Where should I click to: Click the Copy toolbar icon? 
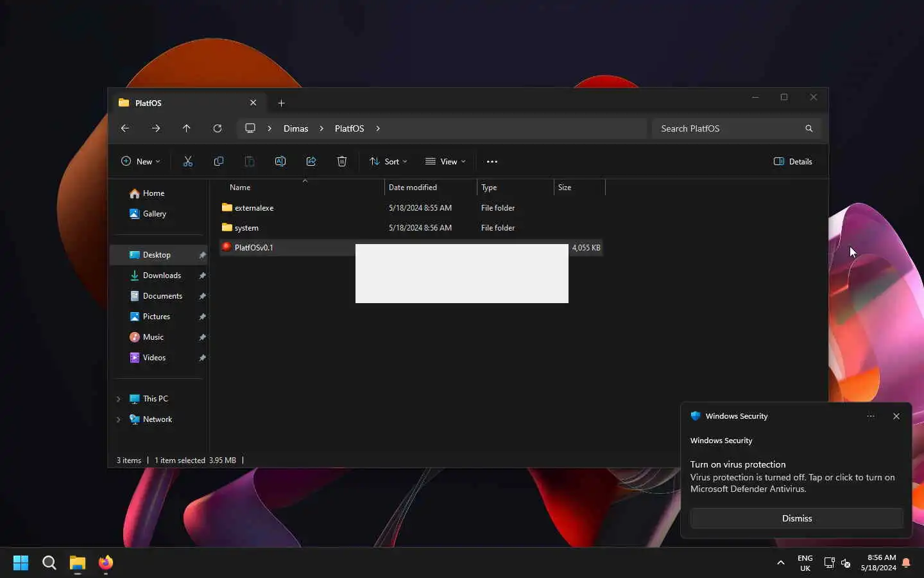[219, 161]
